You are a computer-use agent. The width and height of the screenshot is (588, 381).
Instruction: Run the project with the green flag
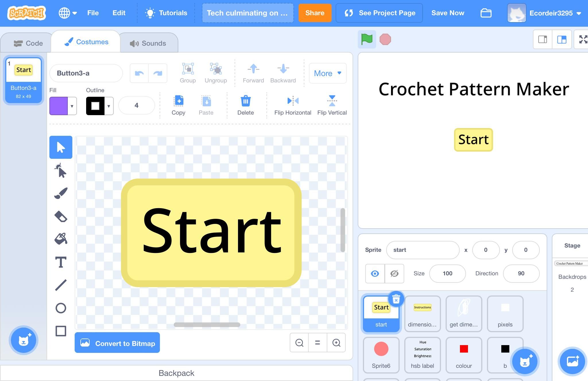pyautogui.click(x=367, y=39)
